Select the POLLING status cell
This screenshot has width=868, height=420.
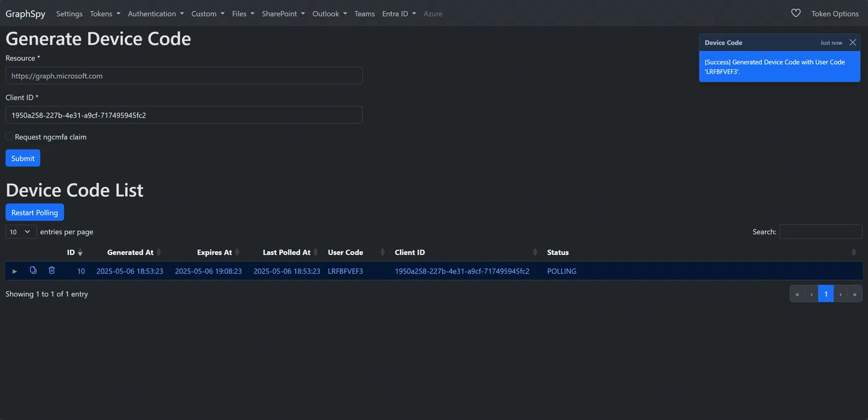(x=562, y=271)
